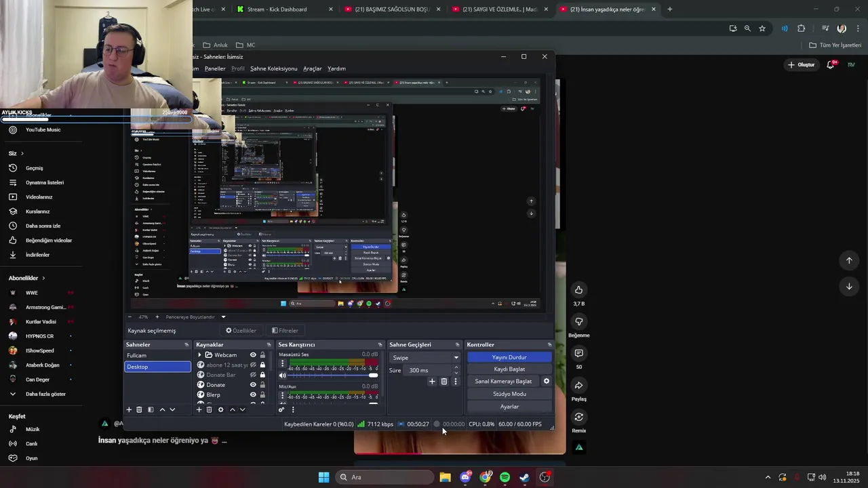This screenshot has height=488, width=868.
Task: Move source down in Kaynaklar panel
Action: point(242,409)
